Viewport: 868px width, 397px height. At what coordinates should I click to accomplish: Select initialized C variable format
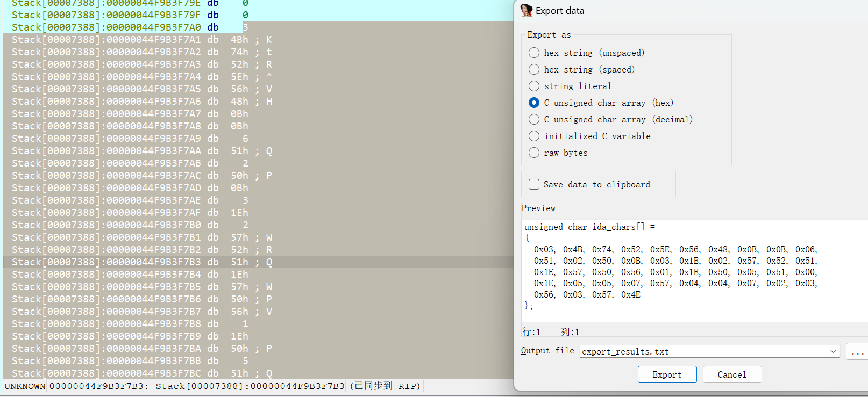534,136
